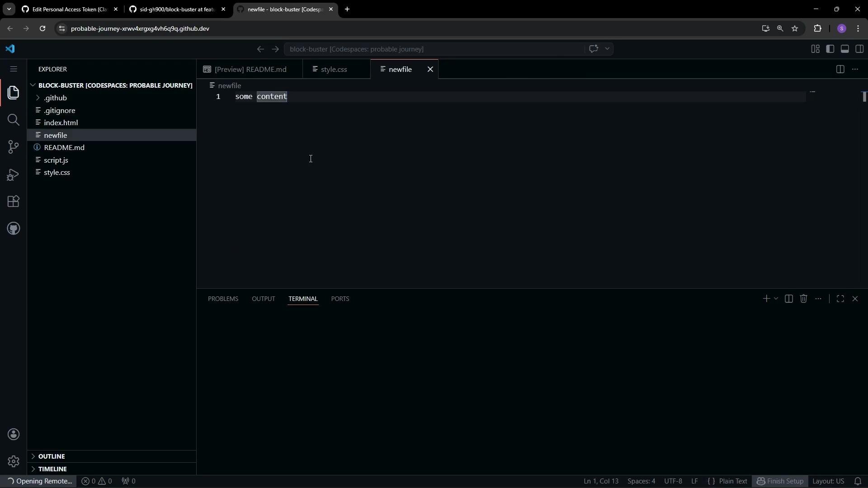
Task: Switch to the PROBLEMS panel tab
Action: point(223,299)
